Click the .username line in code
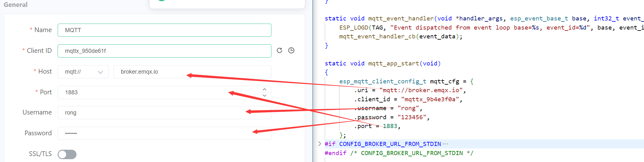The image size is (644, 162). (388, 108)
